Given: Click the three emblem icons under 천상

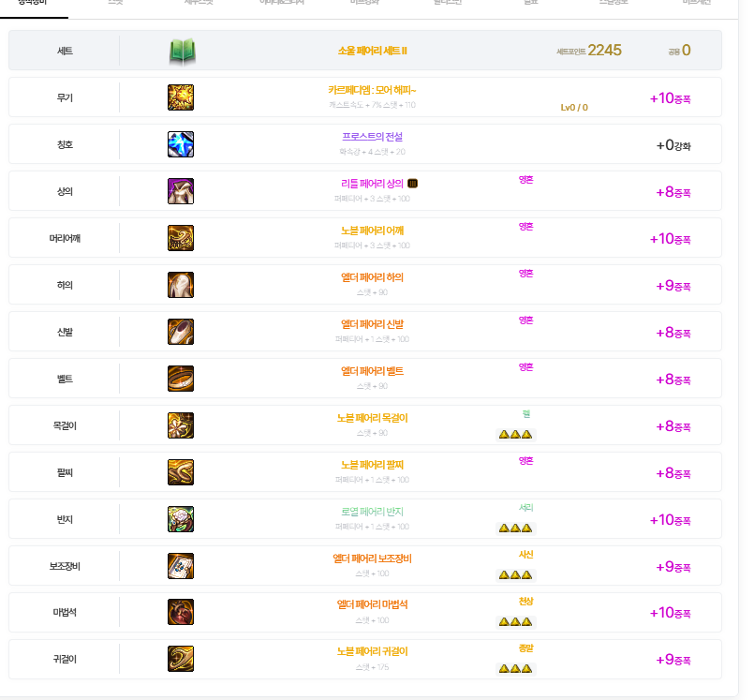Looking at the screenshot, I should 515,621.
